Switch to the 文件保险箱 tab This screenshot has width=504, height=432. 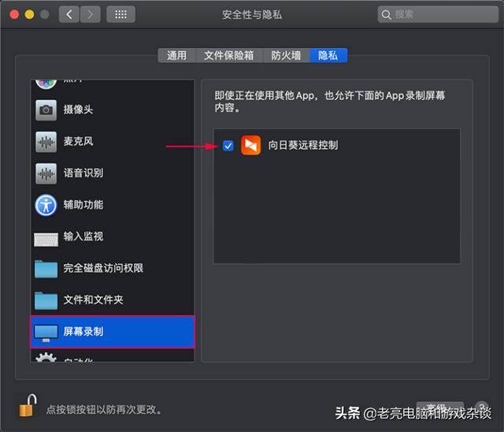(229, 56)
